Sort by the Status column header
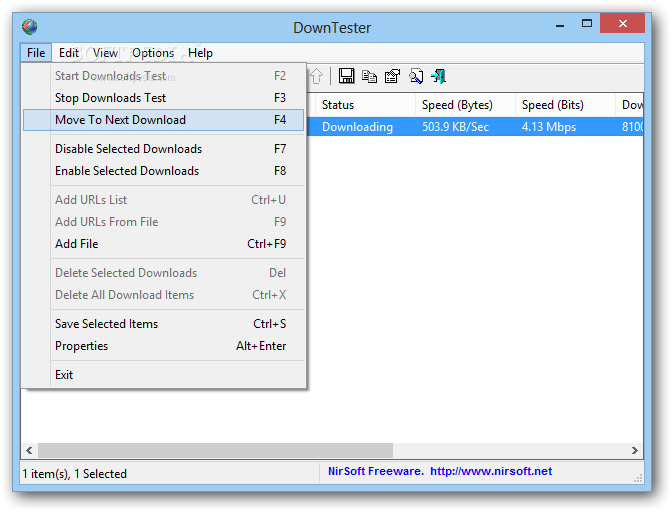This screenshot has width=672, height=512. [x=365, y=105]
